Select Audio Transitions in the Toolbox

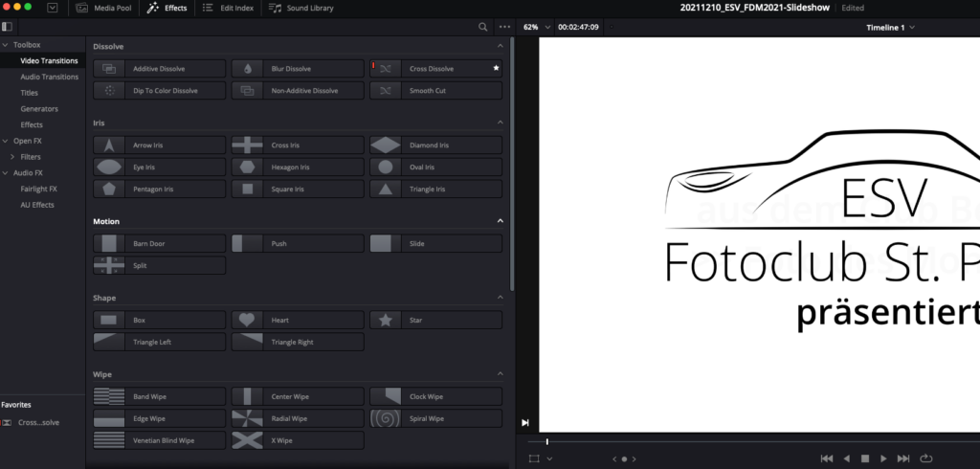coord(50,77)
